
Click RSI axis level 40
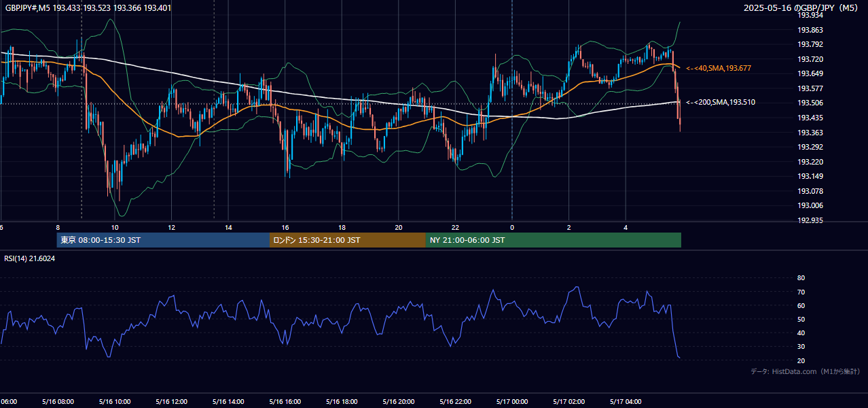pos(801,333)
